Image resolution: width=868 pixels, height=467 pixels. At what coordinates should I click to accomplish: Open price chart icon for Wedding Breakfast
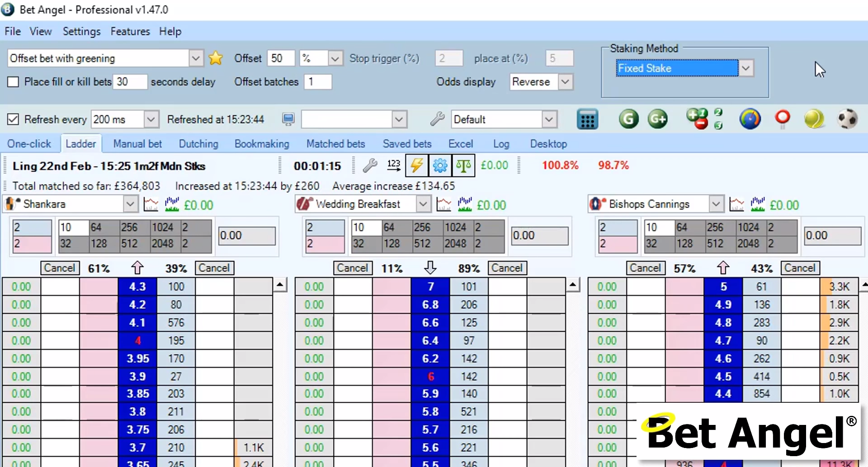(443, 205)
